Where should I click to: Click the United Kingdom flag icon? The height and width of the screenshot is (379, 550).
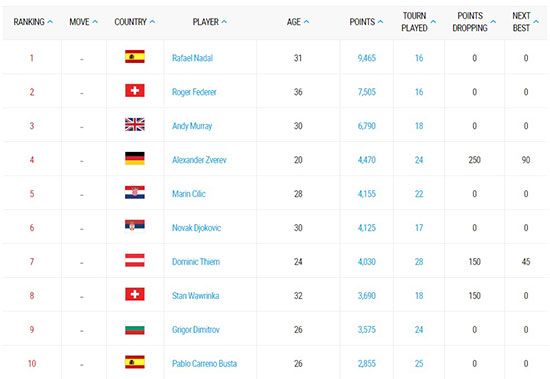coord(135,125)
